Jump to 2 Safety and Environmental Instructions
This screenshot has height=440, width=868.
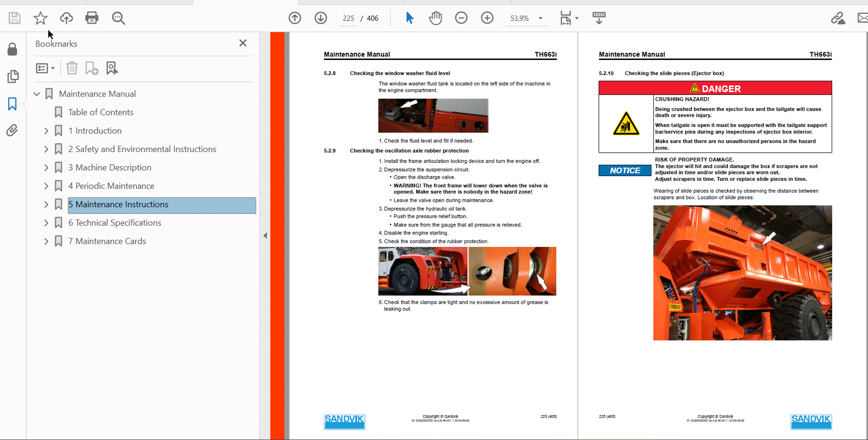(x=142, y=149)
